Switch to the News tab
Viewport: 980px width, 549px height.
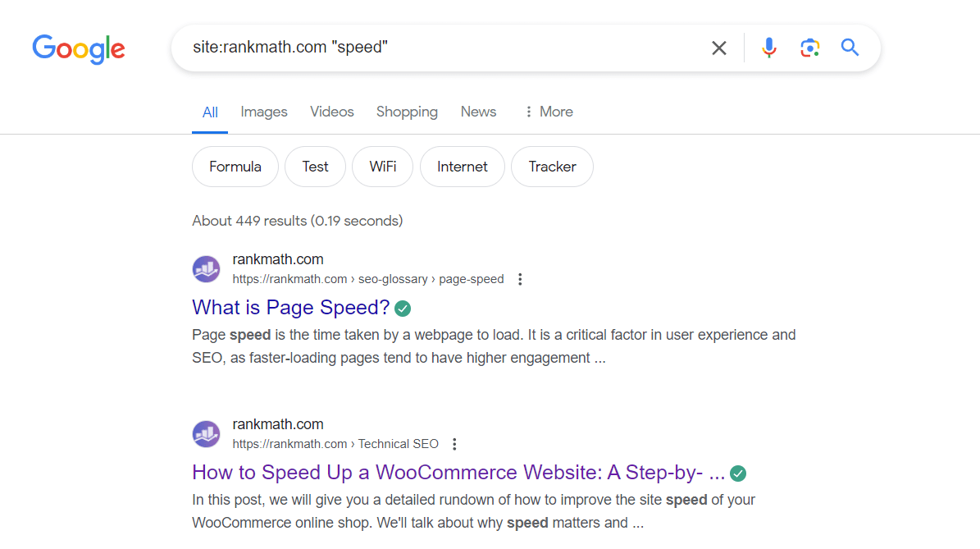[478, 112]
